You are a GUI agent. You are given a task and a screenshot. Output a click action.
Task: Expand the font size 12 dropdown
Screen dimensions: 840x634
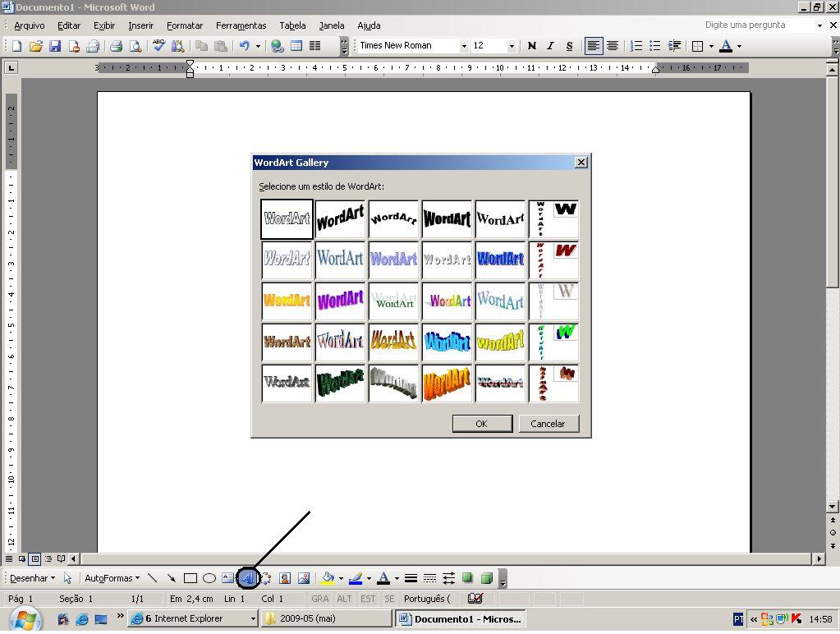[512, 46]
